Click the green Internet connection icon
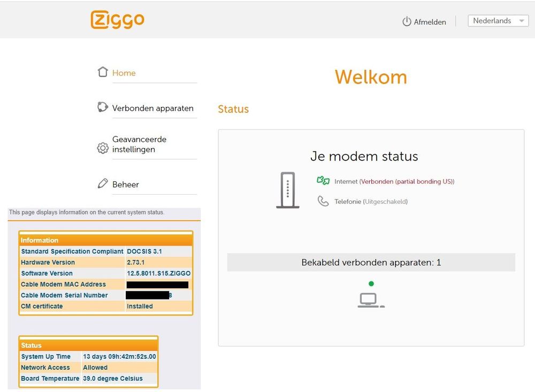This screenshot has height=392, width=535. point(323,181)
